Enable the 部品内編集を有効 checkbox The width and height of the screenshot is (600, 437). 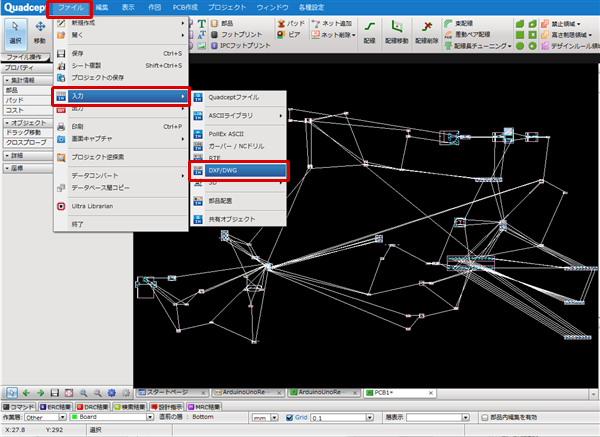(485, 417)
